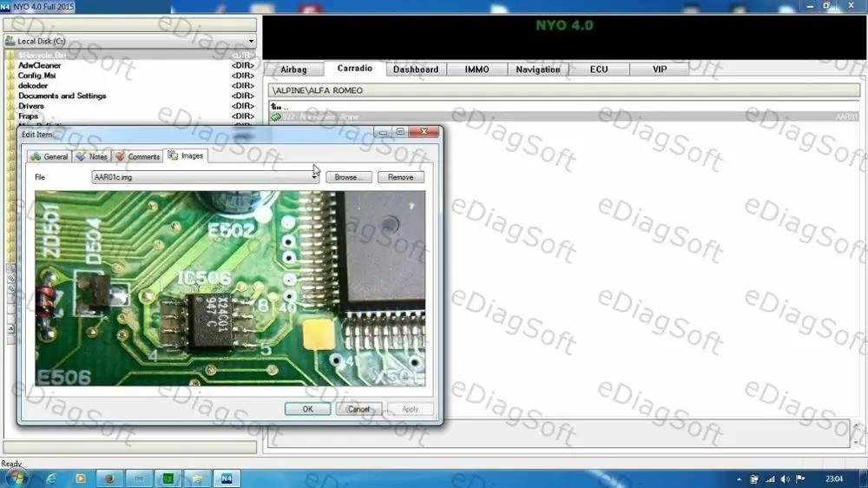The width and height of the screenshot is (868, 488).
Task: Click the Show Desktop button
Action: tap(864, 478)
